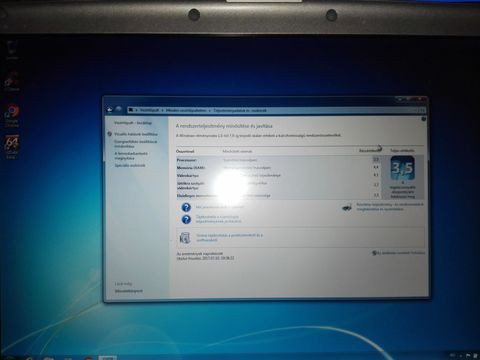
Task: Expand the arrow before Vezérlőpult breadcrumb
Action: pyautogui.click(x=136, y=110)
